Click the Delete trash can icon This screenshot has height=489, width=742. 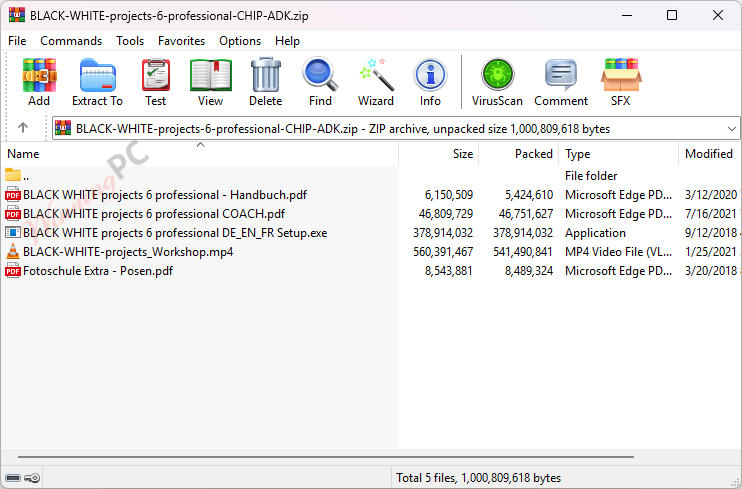point(265,75)
